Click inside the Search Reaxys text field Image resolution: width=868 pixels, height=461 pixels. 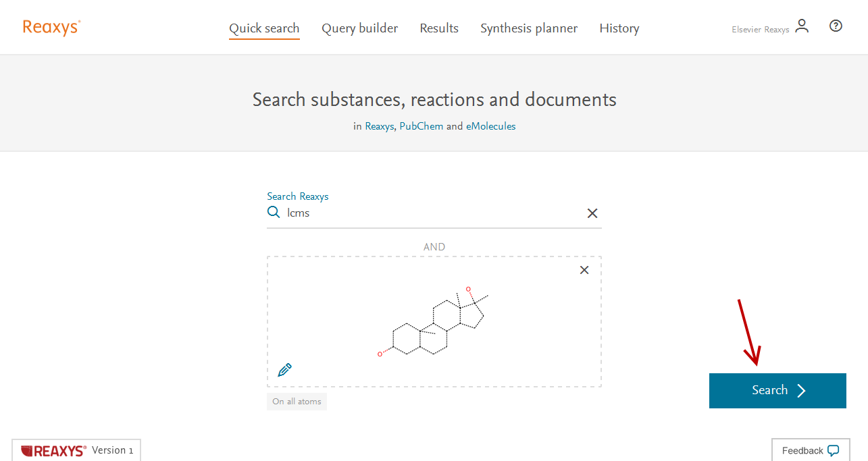[x=432, y=213]
